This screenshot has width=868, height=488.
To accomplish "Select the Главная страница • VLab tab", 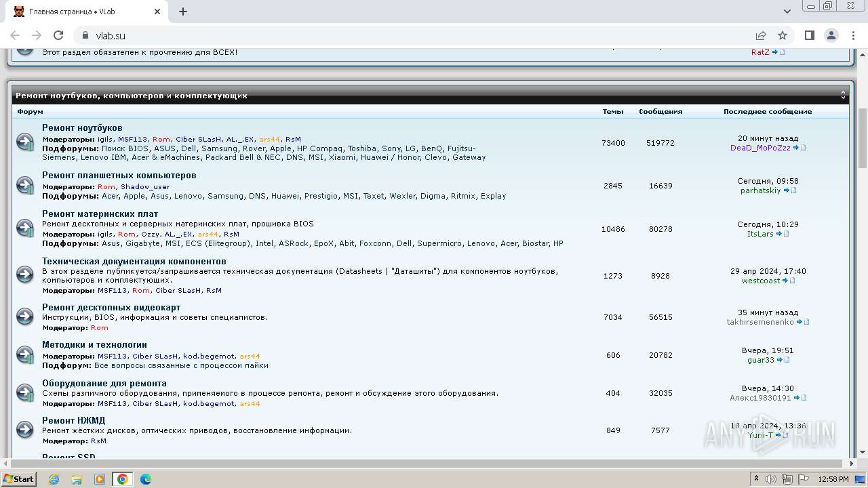I will click(87, 12).
